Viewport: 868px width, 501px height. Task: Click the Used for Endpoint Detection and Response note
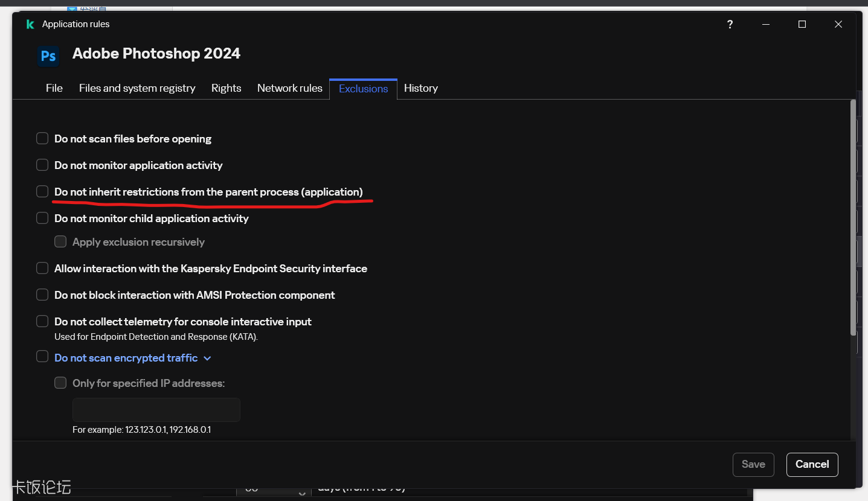coord(156,337)
